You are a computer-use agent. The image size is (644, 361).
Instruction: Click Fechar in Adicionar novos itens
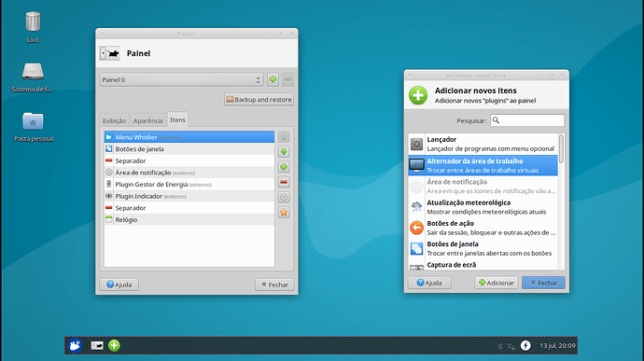(x=543, y=283)
